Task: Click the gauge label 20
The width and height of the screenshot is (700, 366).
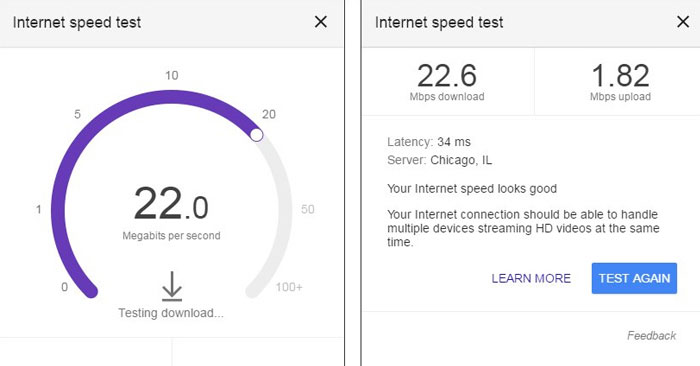Action: (269, 114)
